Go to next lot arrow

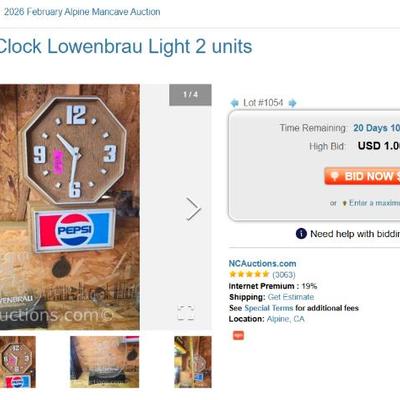click(292, 103)
